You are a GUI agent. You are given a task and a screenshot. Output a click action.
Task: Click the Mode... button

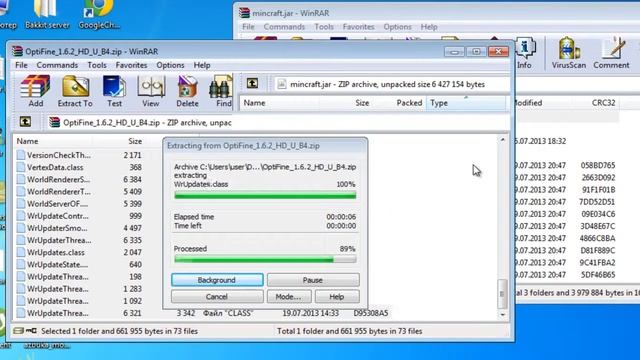tap(289, 297)
